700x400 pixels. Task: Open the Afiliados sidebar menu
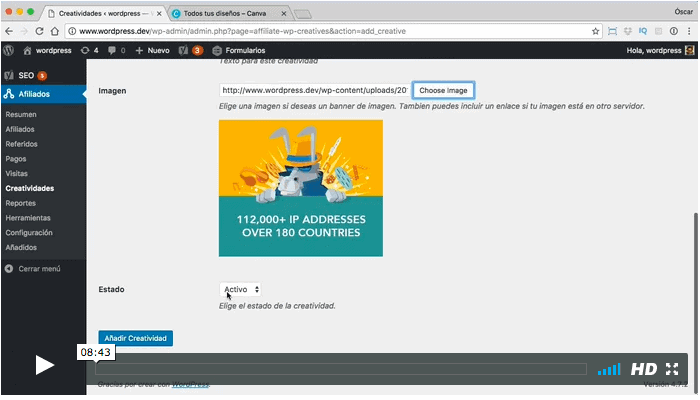click(x=43, y=94)
